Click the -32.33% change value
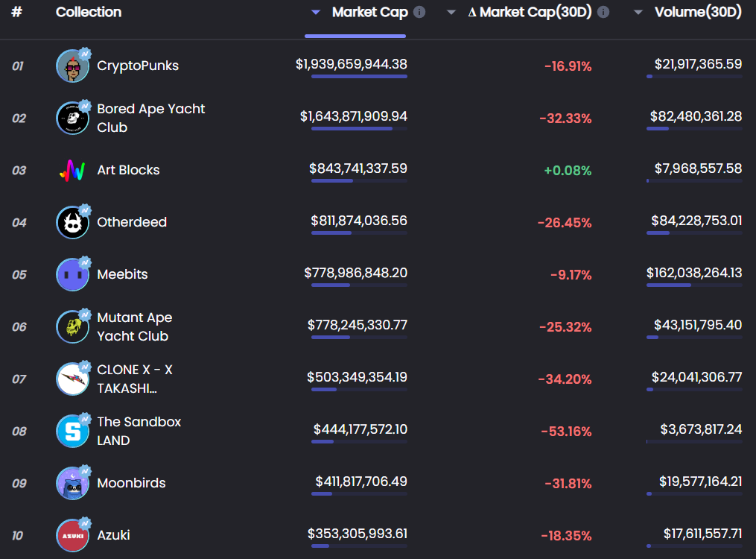Viewport: 756px width, 559px height. tap(565, 119)
